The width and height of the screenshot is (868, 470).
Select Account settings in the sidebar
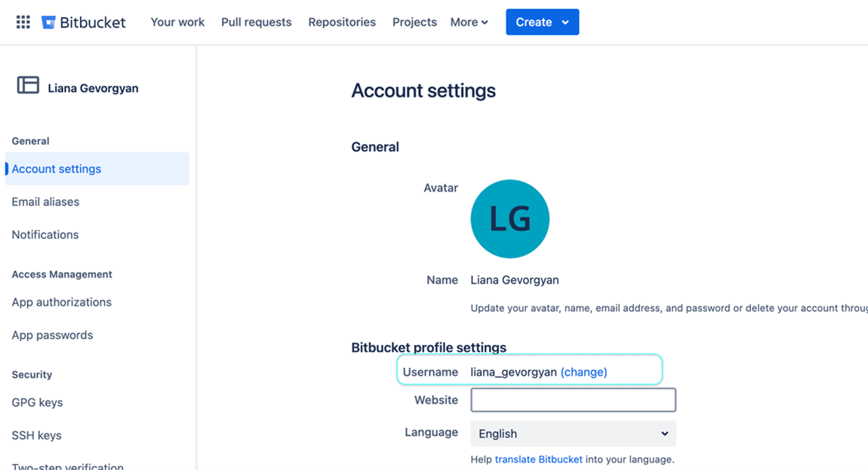tap(97, 169)
